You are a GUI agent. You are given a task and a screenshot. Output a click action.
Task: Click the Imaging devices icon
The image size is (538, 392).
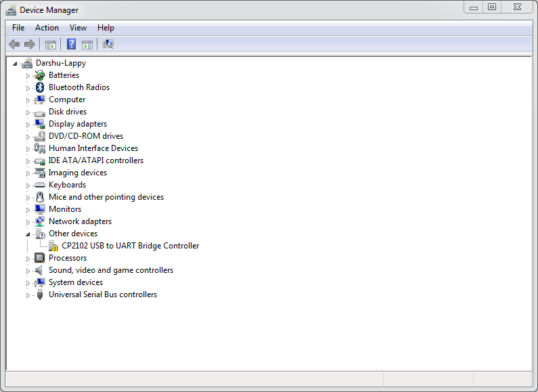[40, 173]
